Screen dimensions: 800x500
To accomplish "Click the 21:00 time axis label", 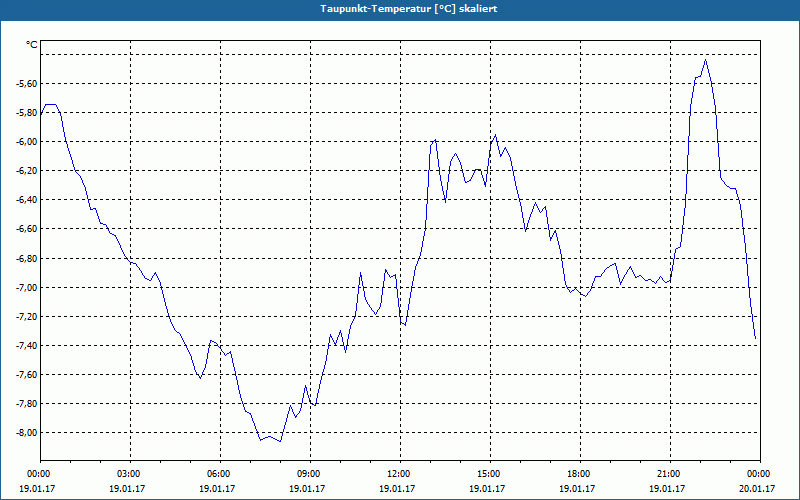I will click(x=670, y=473).
